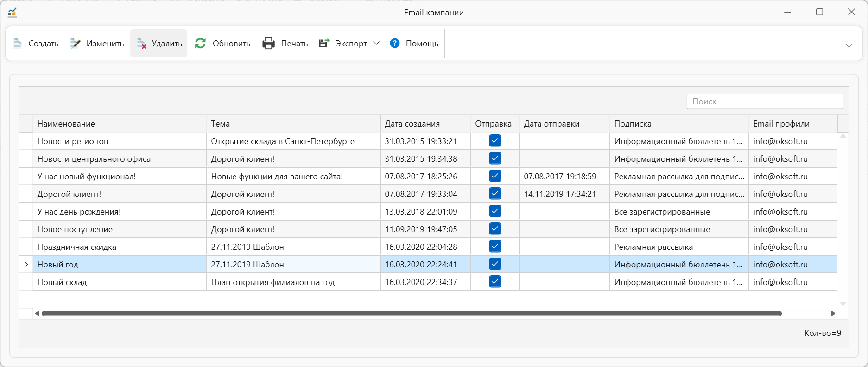Click the Обновить button label
Image resolution: width=868 pixels, height=367 pixels.
tap(232, 44)
